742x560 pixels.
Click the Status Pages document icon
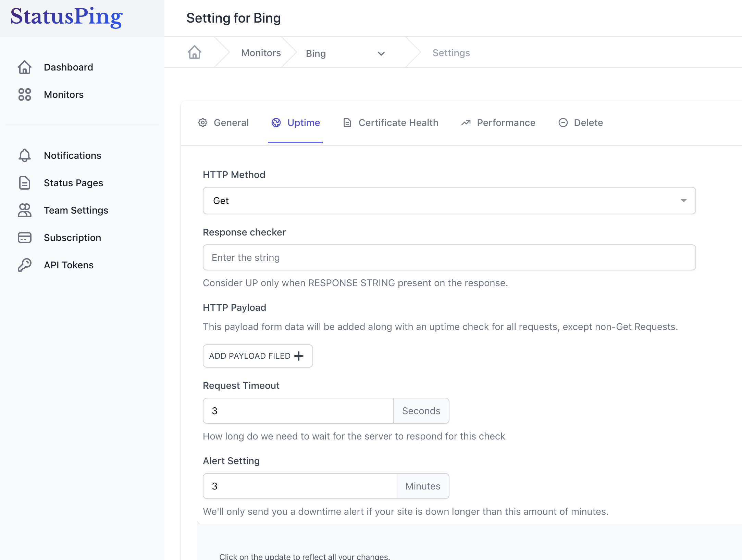click(x=25, y=183)
